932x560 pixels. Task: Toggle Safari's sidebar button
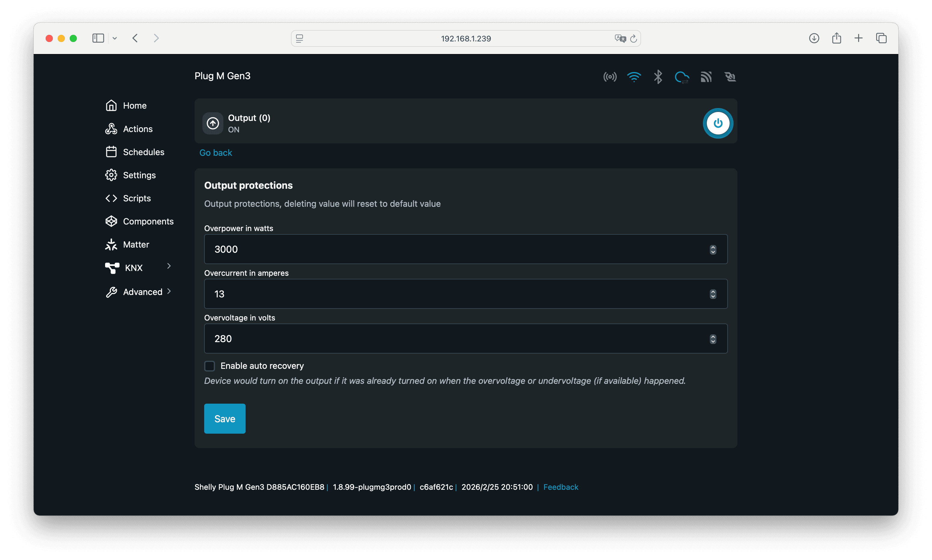pyautogui.click(x=98, y=38)
